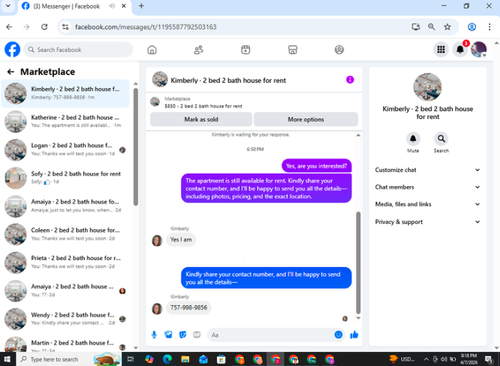Screen dimensions: 500x366
Task: Go back using the Marketplace back arrow
Action: [11, 72]
